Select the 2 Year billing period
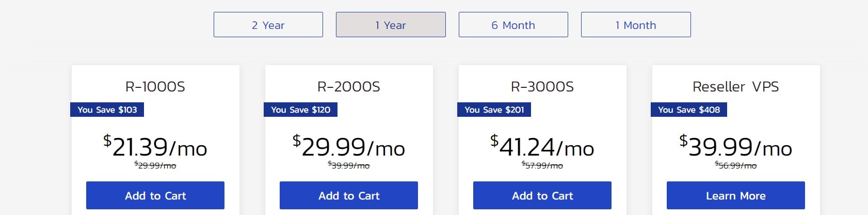The width and height of the screenshot is (868, 215). click(268, 25)
